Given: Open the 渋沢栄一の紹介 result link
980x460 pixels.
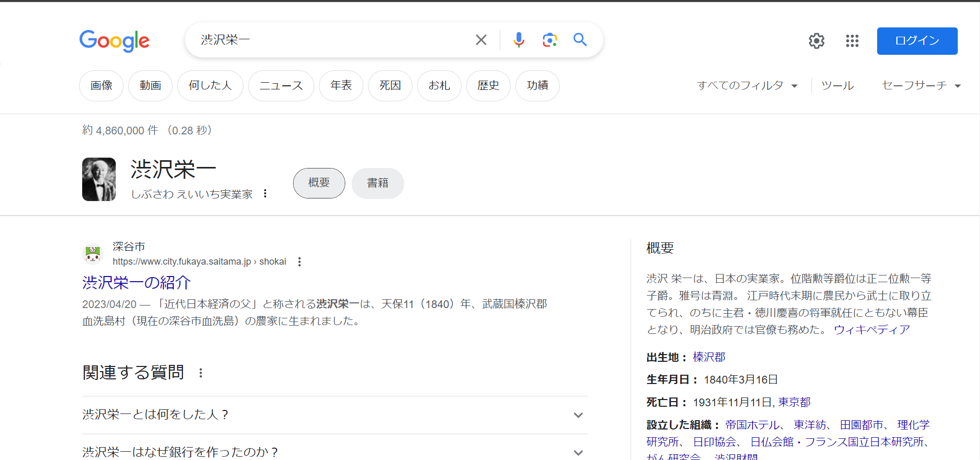Looking at the screenshot, I should click(136, 283).
